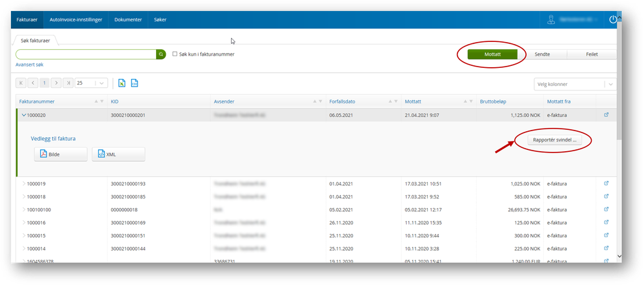Sort by Fakturanummer column arrows
This screenshot has width=644, height=285.
pos(99,101)
